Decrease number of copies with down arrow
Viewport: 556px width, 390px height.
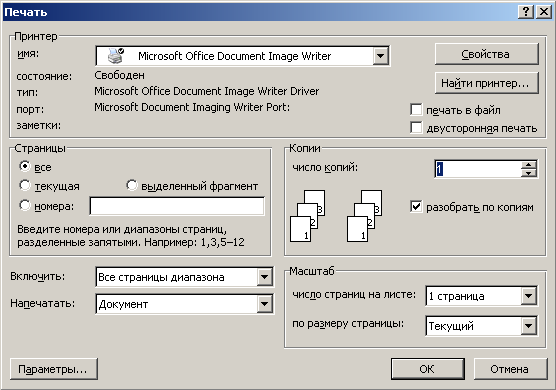coord(529,173)
